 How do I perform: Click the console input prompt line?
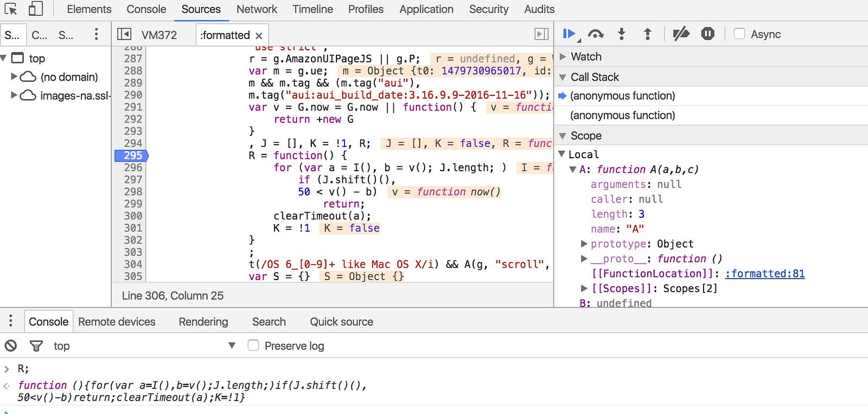(434, 411)
